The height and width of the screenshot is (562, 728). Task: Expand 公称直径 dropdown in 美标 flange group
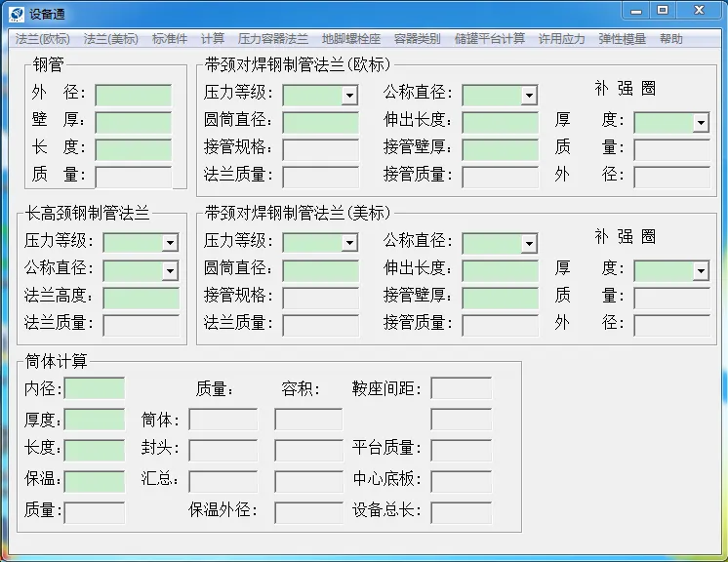coord(529,243)
